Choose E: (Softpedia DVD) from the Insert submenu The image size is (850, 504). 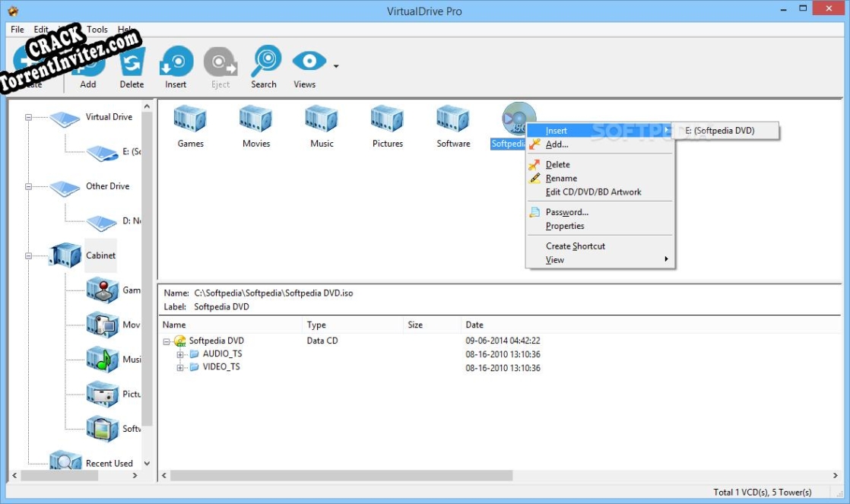(x=725, y=130)
